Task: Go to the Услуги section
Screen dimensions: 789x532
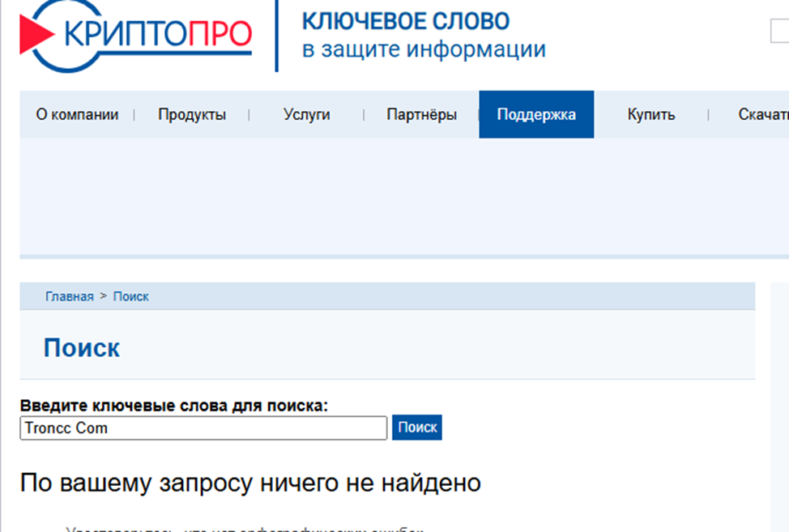Action: coord(306,115)
